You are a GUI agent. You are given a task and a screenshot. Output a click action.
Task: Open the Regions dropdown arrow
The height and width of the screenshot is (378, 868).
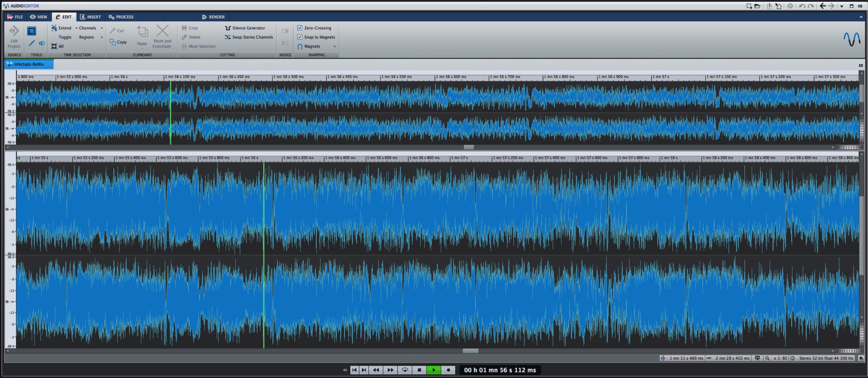pyautogui.click(x=102, y=37)
